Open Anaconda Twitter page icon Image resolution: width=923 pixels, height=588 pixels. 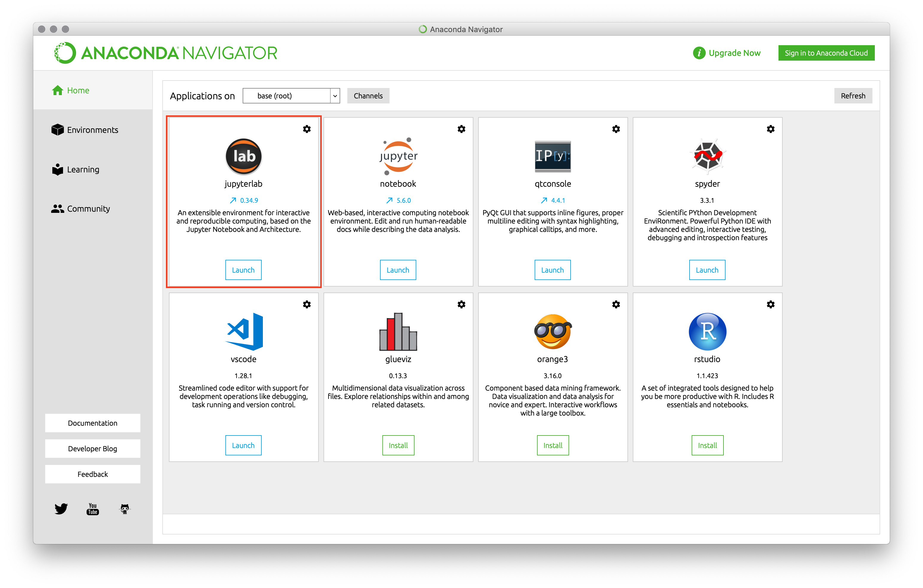pos(61,509)
